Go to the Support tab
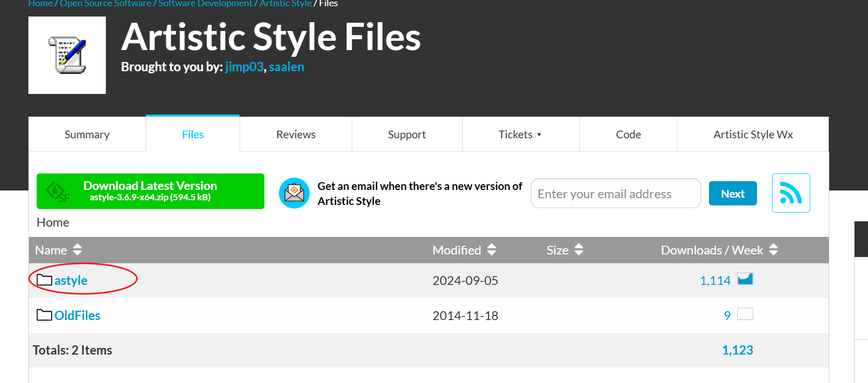Viewport: 868px width, 383px height. [407, 134]
